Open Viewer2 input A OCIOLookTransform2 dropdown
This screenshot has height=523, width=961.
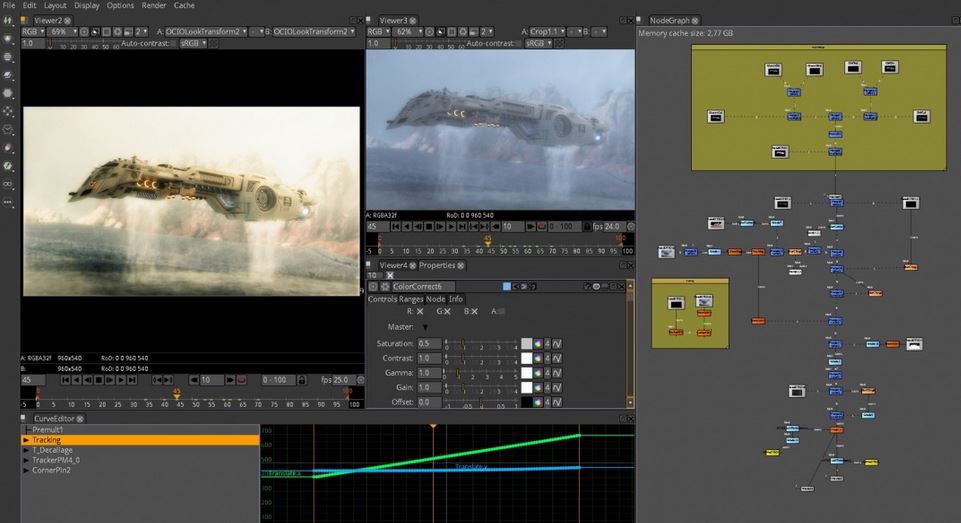(x=206, y=31)
